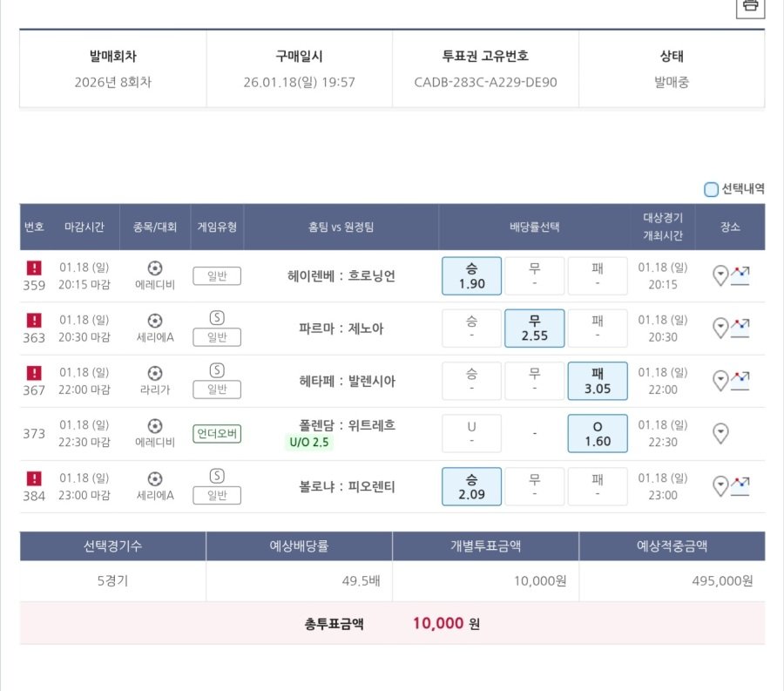Click the 언더오버 game type badge
The height and width of the screenshot is (691, 784).
217,434
